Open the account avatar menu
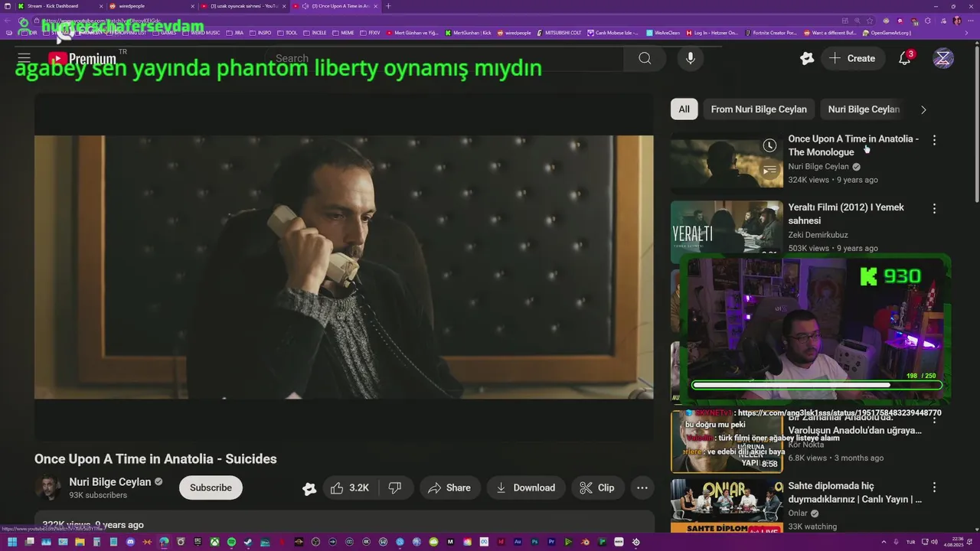980x551 pixels. tap(943, 58)
